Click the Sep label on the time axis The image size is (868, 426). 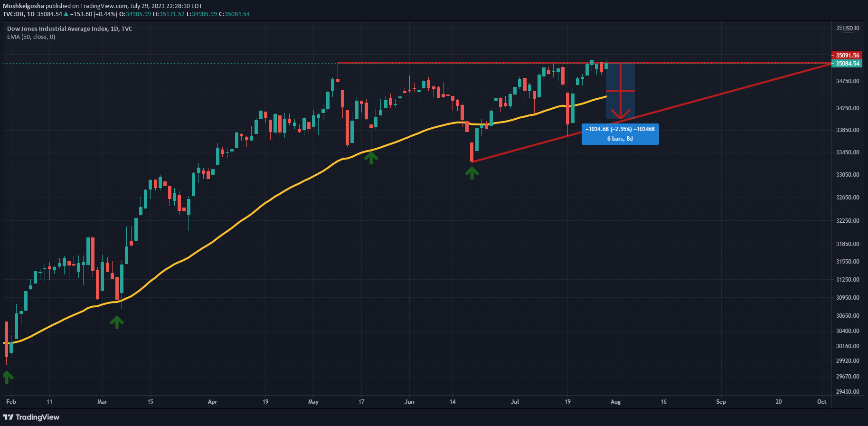pos(721,402)
